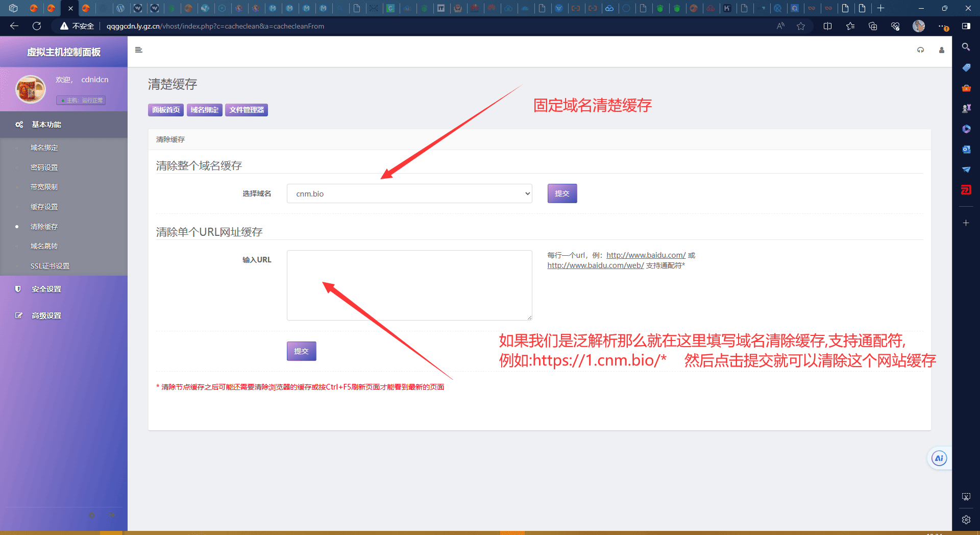
Task: Expand the 基本功能 menu section
Action: 64,125
